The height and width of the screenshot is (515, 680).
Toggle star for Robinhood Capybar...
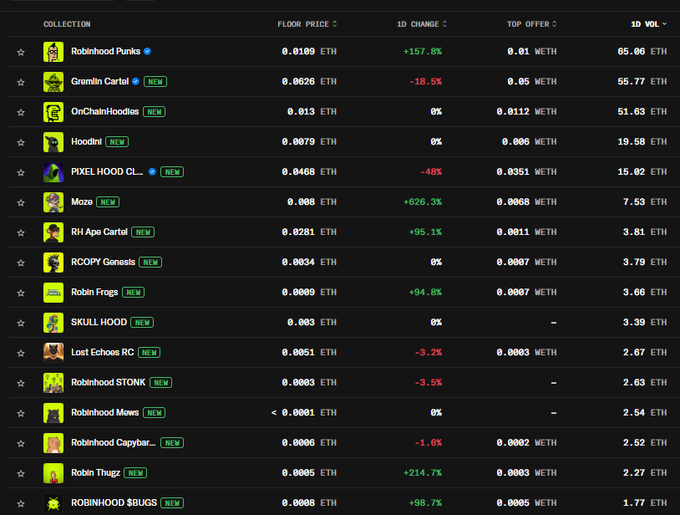click(x=20, y=444)
